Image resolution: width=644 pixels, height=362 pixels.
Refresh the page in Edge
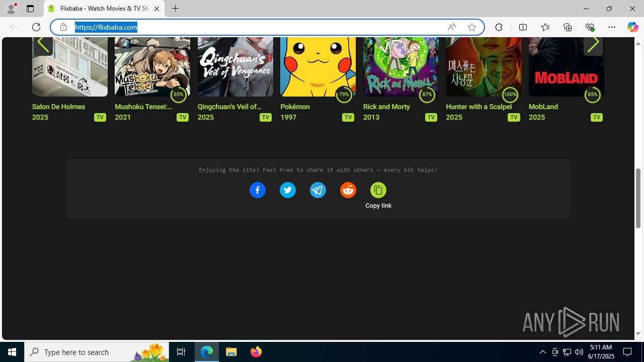point(36,27)
